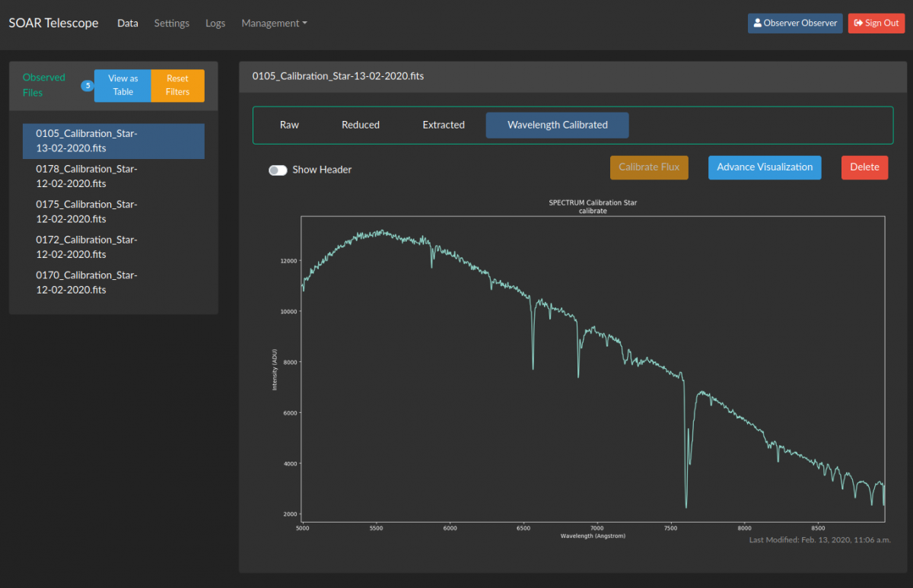913x588 pixels.
Task: Click the observed files count badge
Action: (87, 85)
